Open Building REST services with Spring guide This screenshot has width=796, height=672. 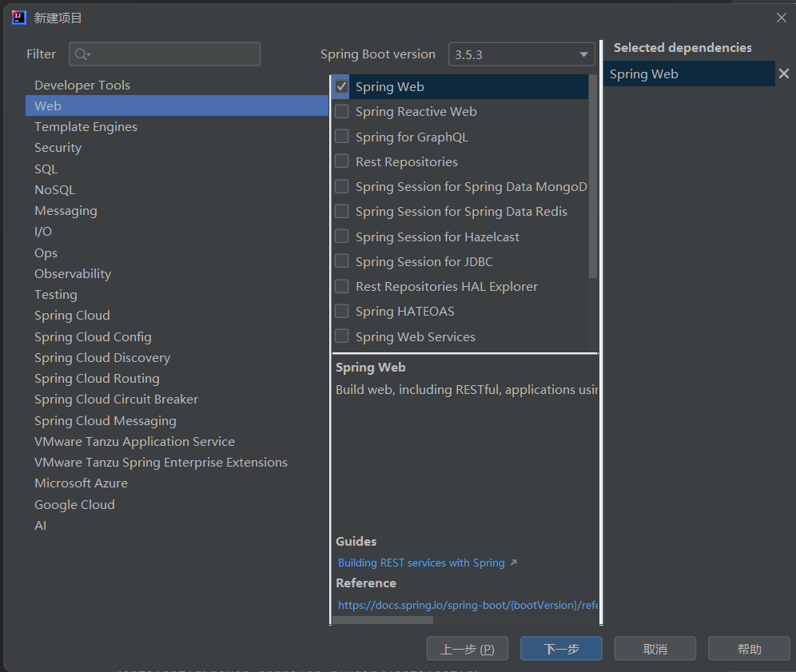point(421,563)
